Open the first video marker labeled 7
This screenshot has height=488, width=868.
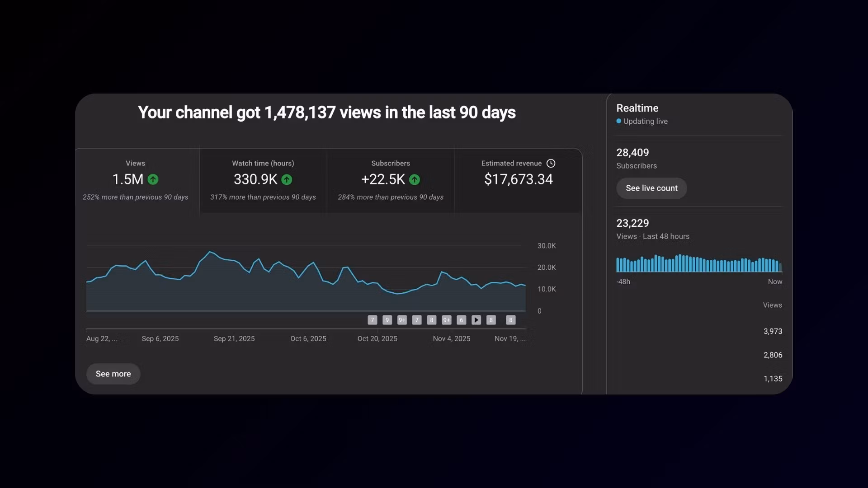(372, 320)
